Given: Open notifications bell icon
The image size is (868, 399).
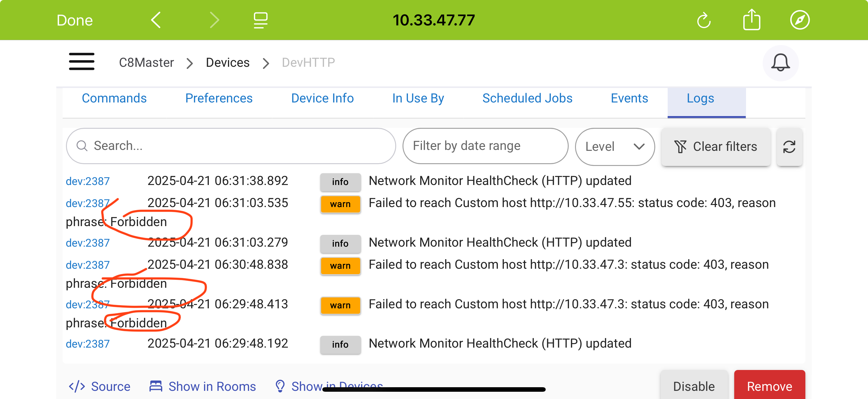Looking at the screenshot, I should pos(781,63).
